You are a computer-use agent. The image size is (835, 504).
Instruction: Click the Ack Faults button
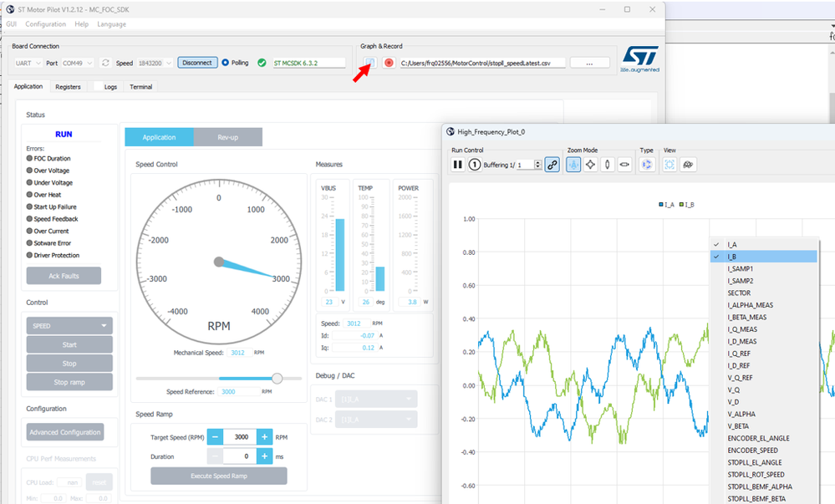click(64, 276)
